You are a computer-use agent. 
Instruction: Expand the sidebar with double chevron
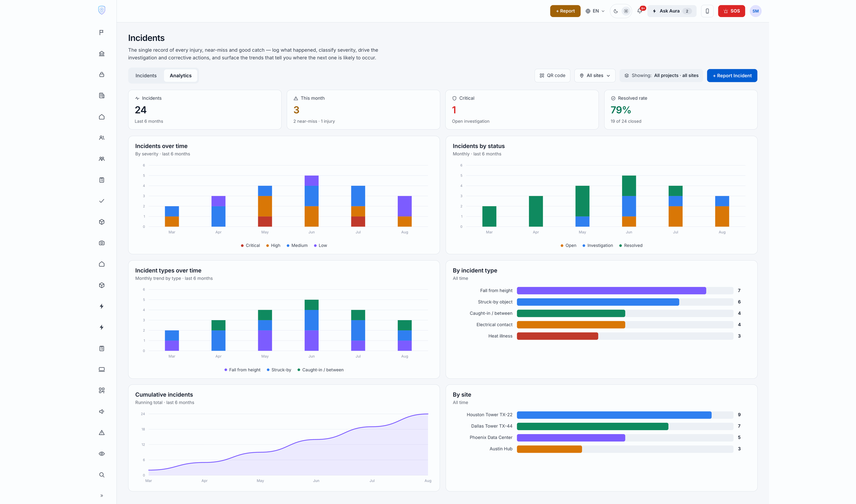click(x=102, y=496)
